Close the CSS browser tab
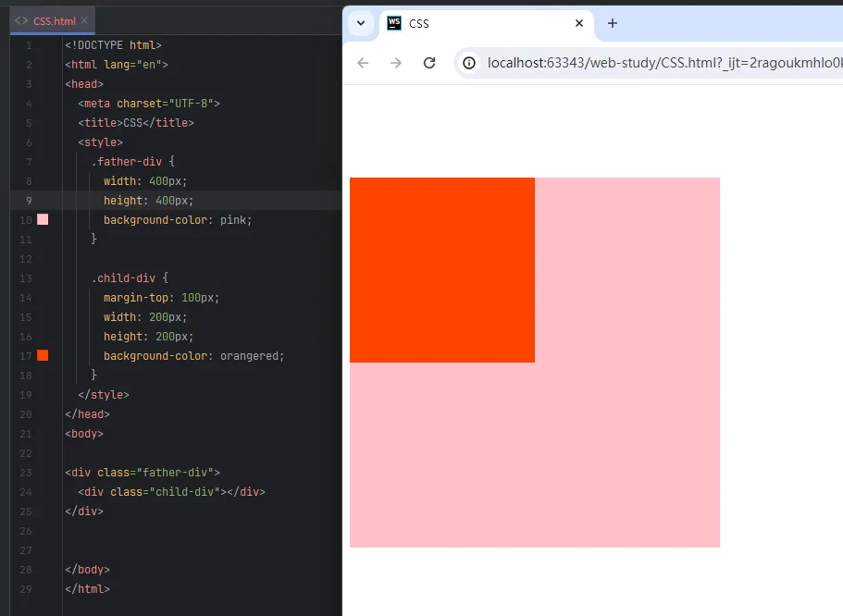This screenshot has width=843, height=616. (x=579, y=23)
